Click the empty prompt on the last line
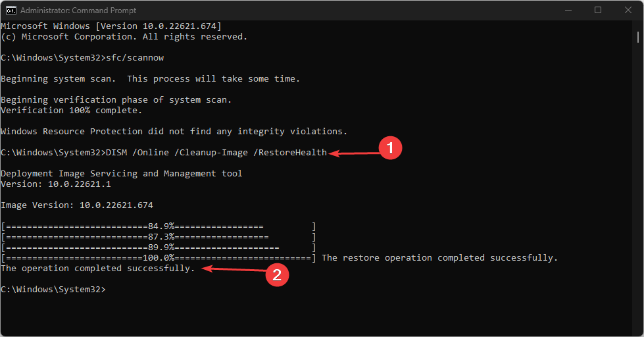 pyautogui.click(x=53, y=290)
